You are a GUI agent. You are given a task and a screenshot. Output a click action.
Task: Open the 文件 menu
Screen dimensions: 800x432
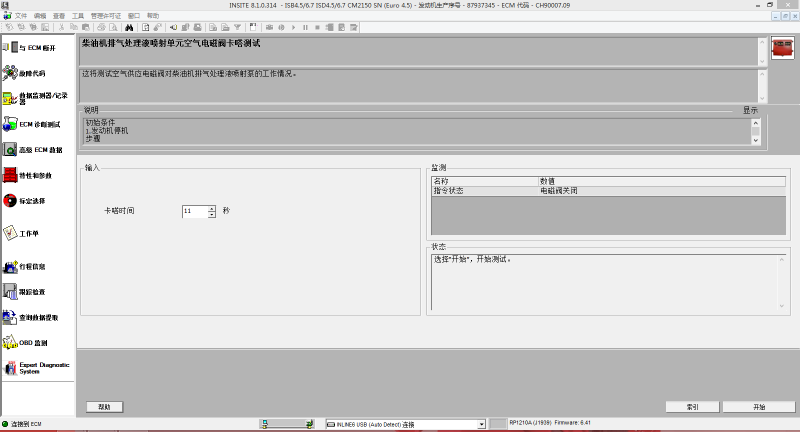[x=21, y=16]
